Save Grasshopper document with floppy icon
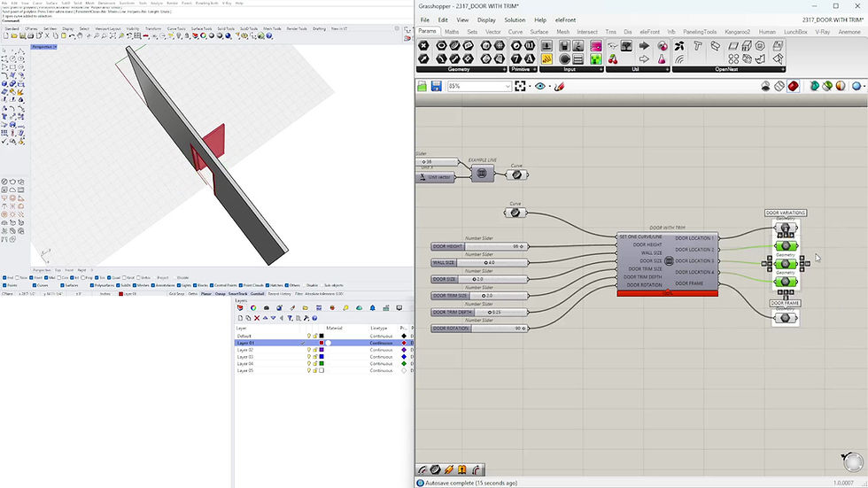 click(436, 86)
